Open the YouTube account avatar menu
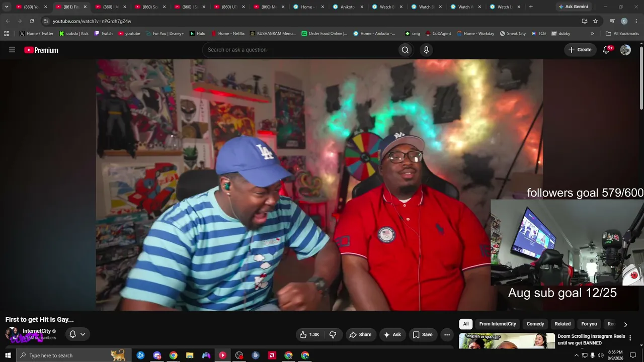Image resolution: width=644 pixels, height=362 pixels. point(625,50)
